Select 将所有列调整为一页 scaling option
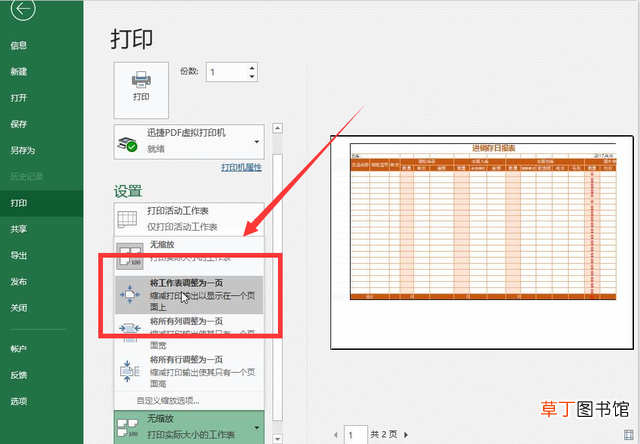 189,333
